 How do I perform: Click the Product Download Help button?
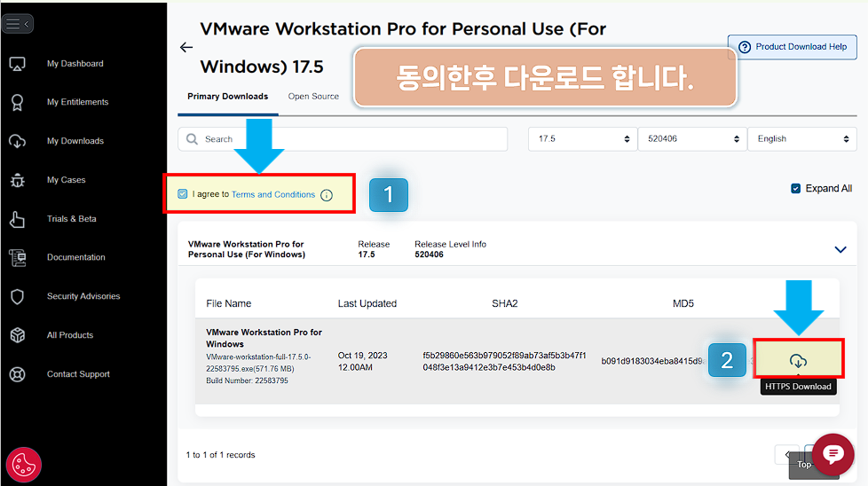click(x=793, y=47)
